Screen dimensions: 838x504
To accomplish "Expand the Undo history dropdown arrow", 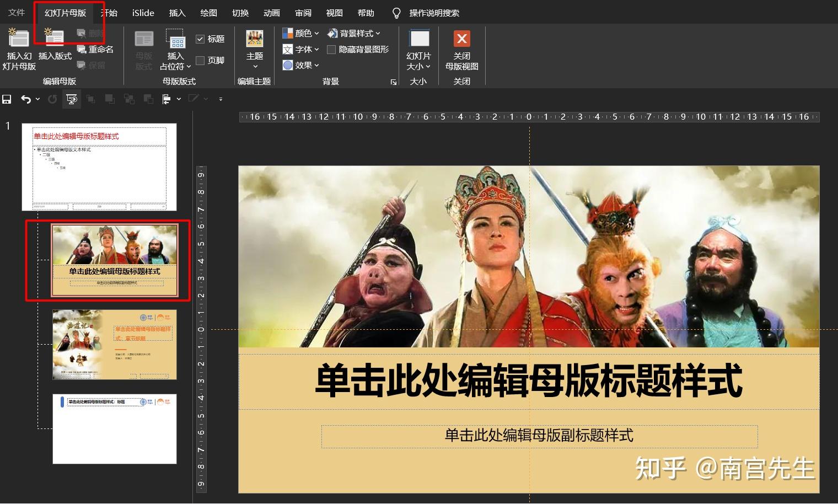I will 37,99.
